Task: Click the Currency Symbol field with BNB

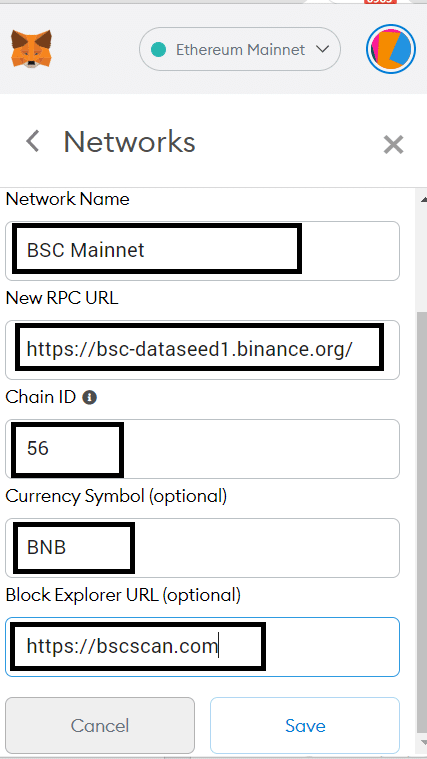Action: [x=202, y=548]
